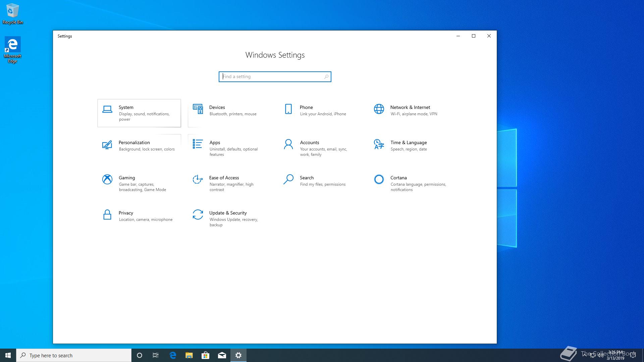Click the Cortana button on the taskbar
Image resolution: width=644 pixels, height=362 pixels.
[x=140, y=355]
